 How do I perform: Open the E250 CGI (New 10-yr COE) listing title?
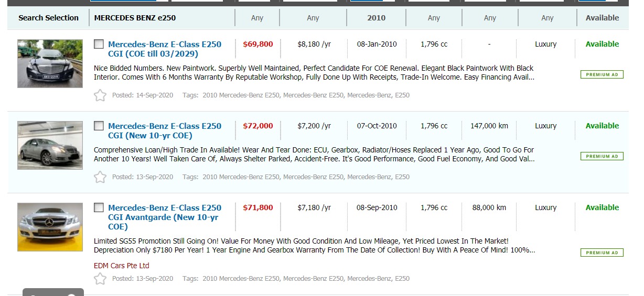164,130
